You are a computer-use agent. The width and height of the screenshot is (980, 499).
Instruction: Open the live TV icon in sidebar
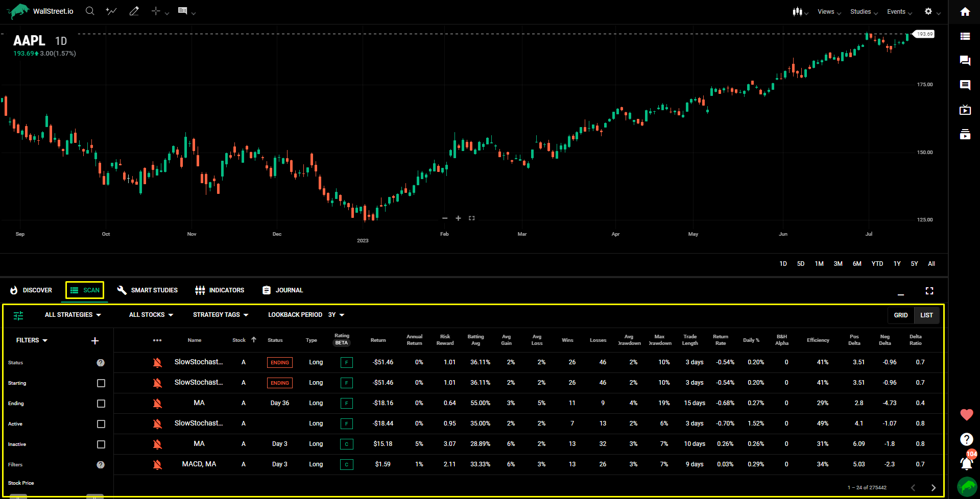point(965,110)
